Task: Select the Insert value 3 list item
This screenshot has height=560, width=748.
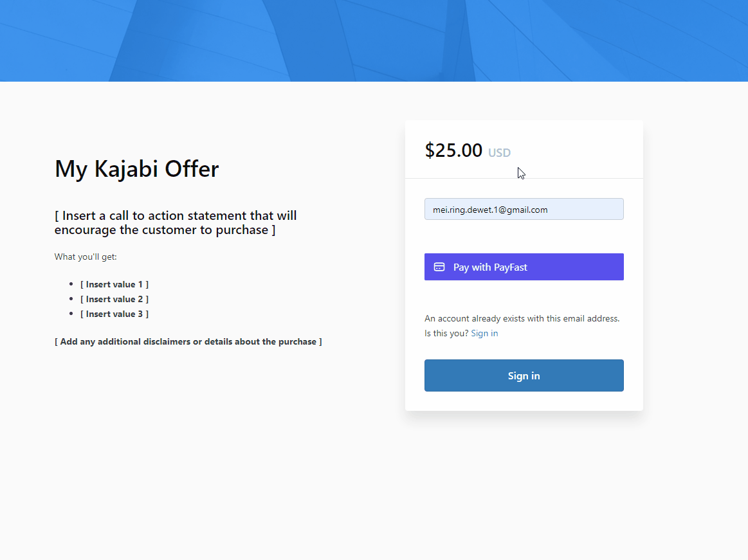Action: [x=114, y=314]
